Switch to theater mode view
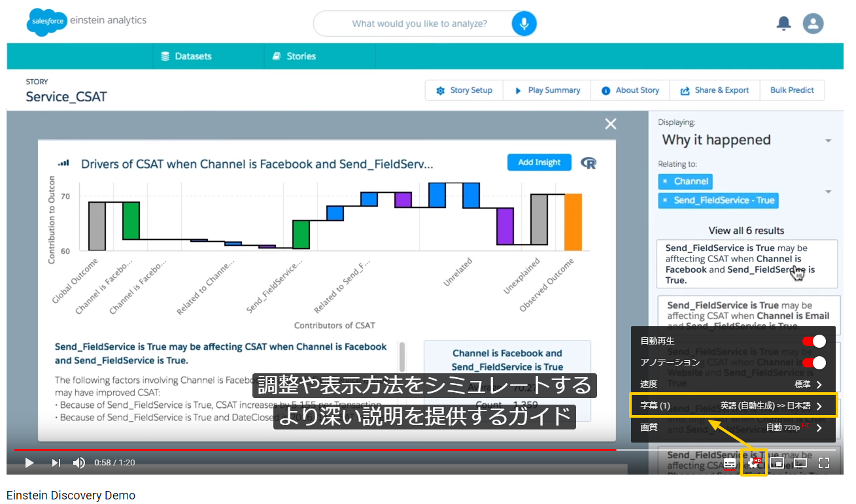Image resolution: width=856 pixels, height=504 pixels. coord(800,463)
